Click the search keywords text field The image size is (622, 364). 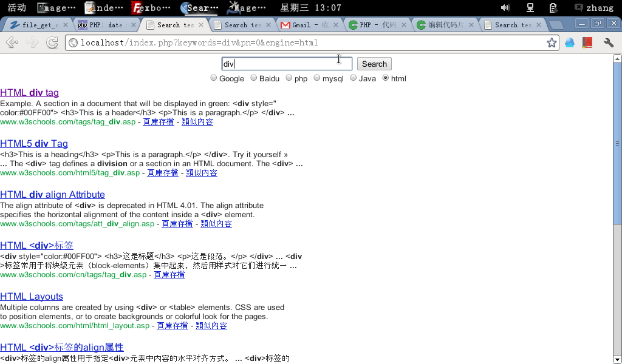click(x=286, y=64)
